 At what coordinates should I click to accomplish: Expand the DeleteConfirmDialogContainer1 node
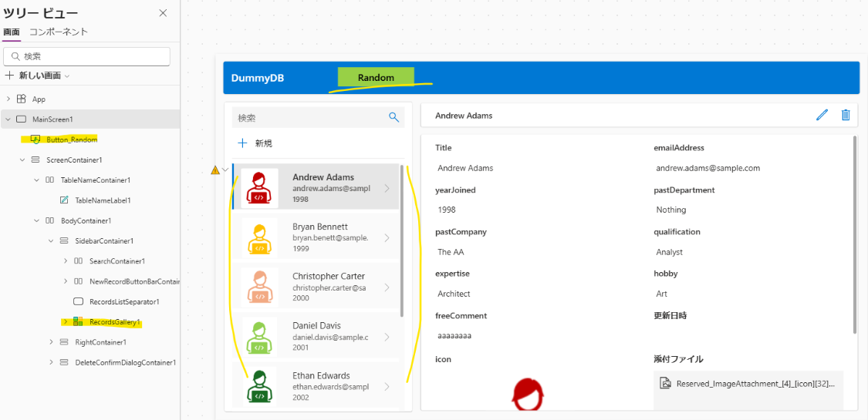(x=51, y=362)
